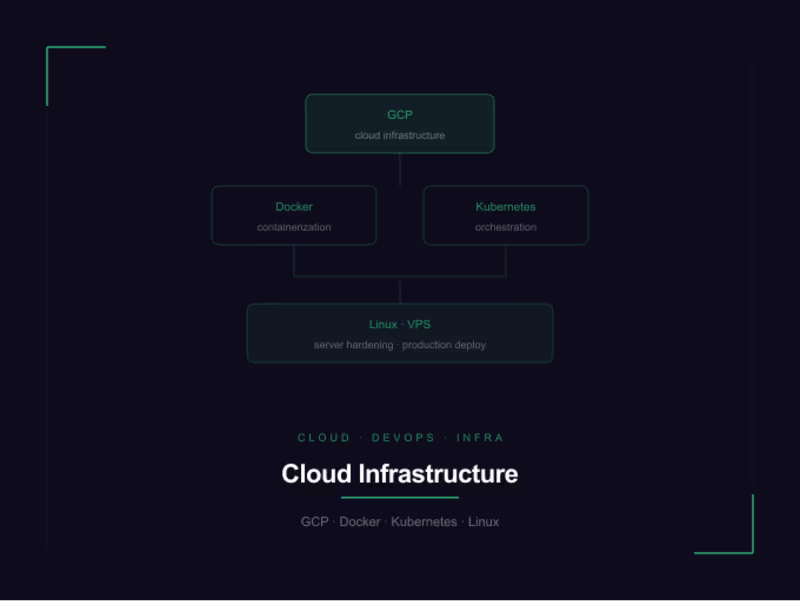Select the GCP node card
This screenshot has width=800, height=612.
coord(399,123)
